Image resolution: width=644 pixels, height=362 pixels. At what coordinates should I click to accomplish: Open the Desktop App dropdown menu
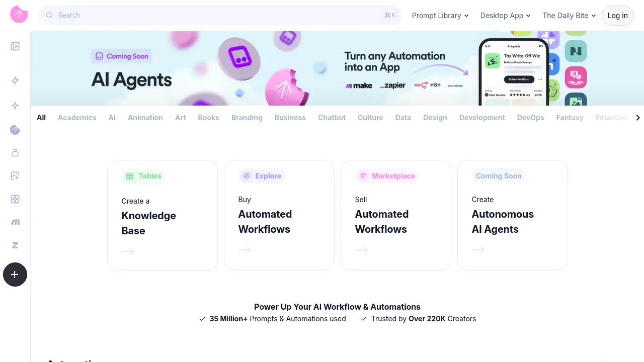(505, 16)
